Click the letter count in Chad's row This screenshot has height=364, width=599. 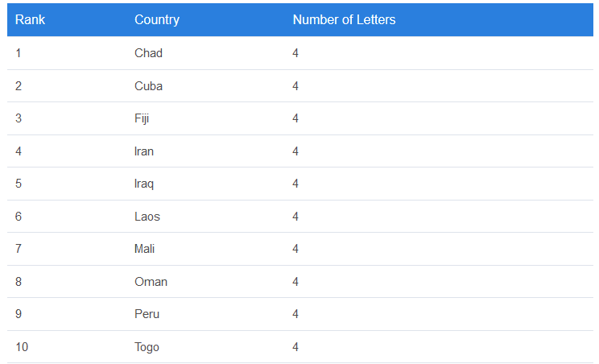click(295, 53)
